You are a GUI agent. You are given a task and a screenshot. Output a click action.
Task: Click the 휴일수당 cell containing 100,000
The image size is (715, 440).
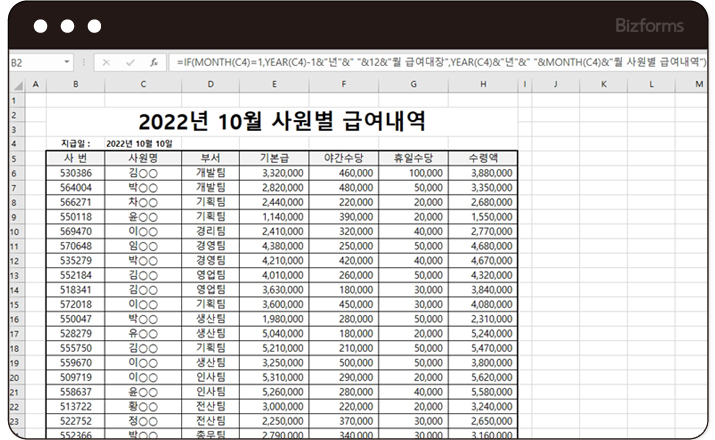412,173
